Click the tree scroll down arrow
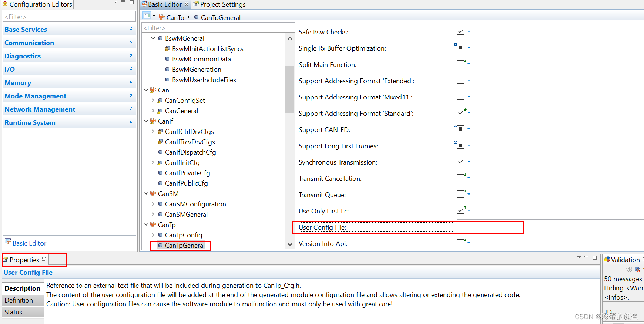The width and height of the screenshot is (644, 324). [290, 244]
